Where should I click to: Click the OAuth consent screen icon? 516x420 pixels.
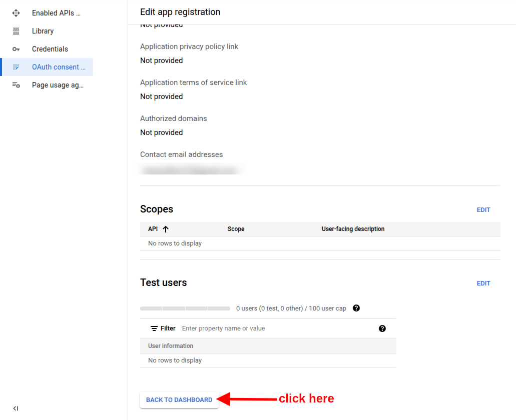click(16, 67)
